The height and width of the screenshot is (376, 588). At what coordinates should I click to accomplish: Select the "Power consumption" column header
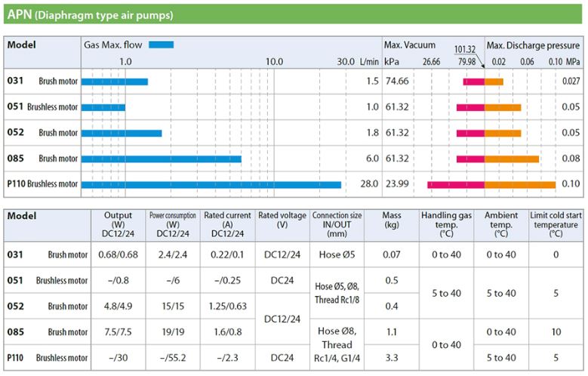[x=173, y=224]
